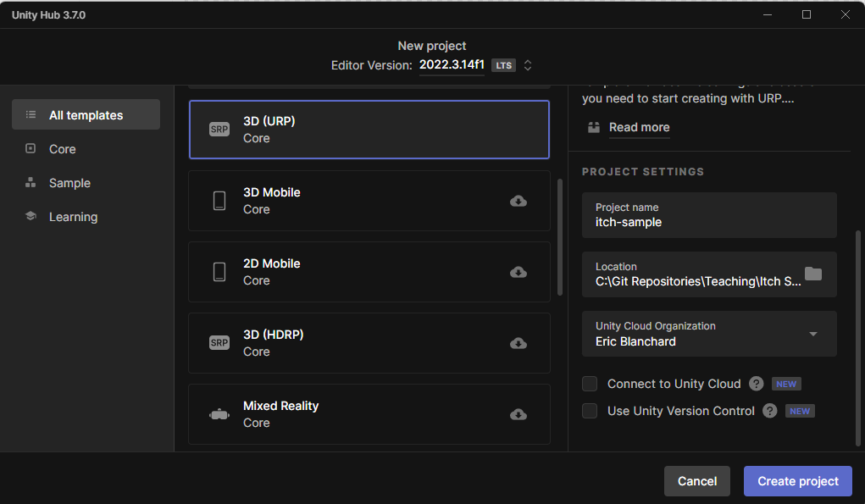The image size is (865, 504).
Task: Download the 3D Mobile template via cloud icon
Action: pos(518,201)
